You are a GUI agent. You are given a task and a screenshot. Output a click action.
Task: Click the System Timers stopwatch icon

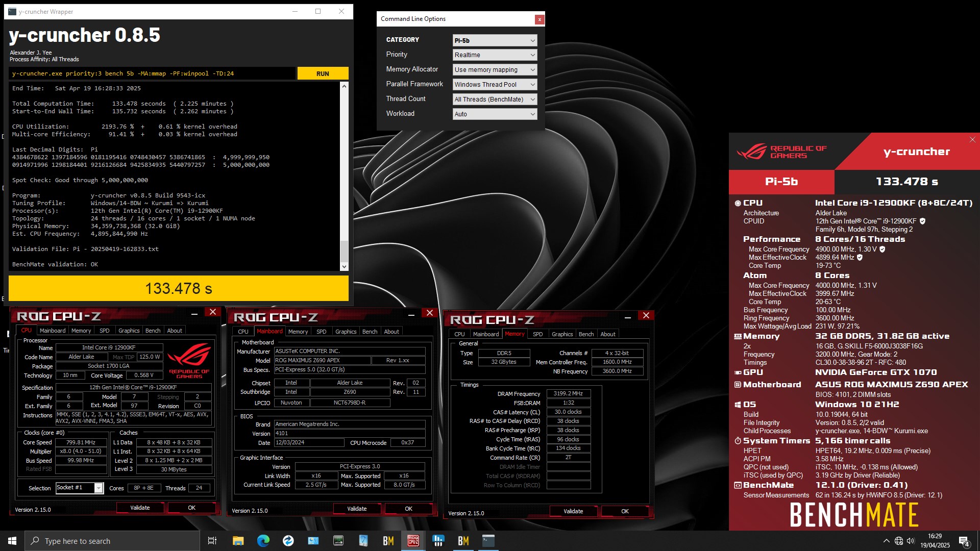738,441
